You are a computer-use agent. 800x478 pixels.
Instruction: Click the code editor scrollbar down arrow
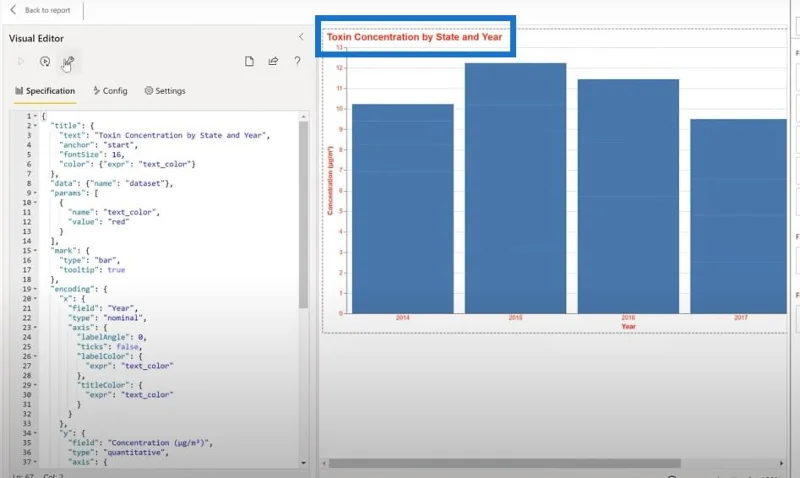point(304,463)
